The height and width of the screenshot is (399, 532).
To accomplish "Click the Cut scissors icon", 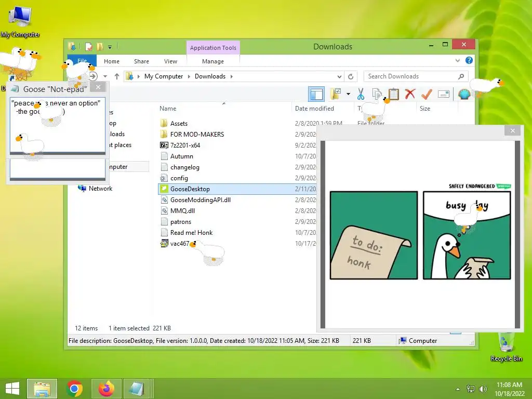I will coord(361,94).
